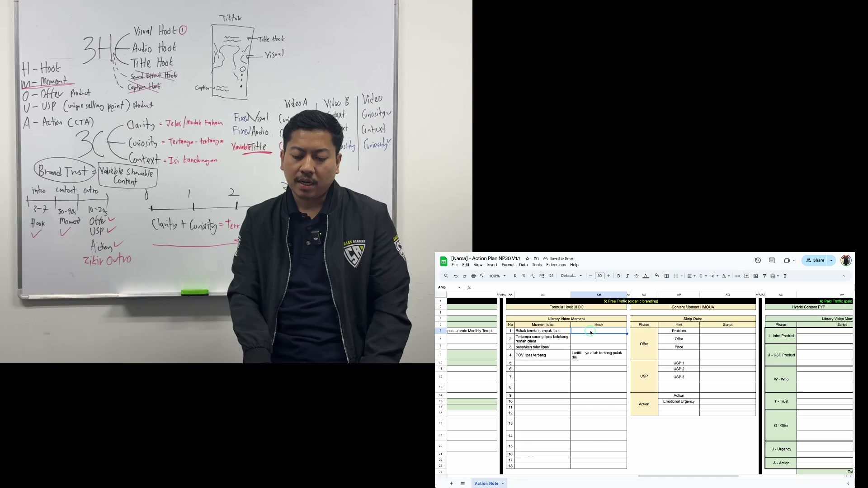The image size is (868, 488).
Task: Switch to the Action Note sheet tab
Action: tap(486, 483)
